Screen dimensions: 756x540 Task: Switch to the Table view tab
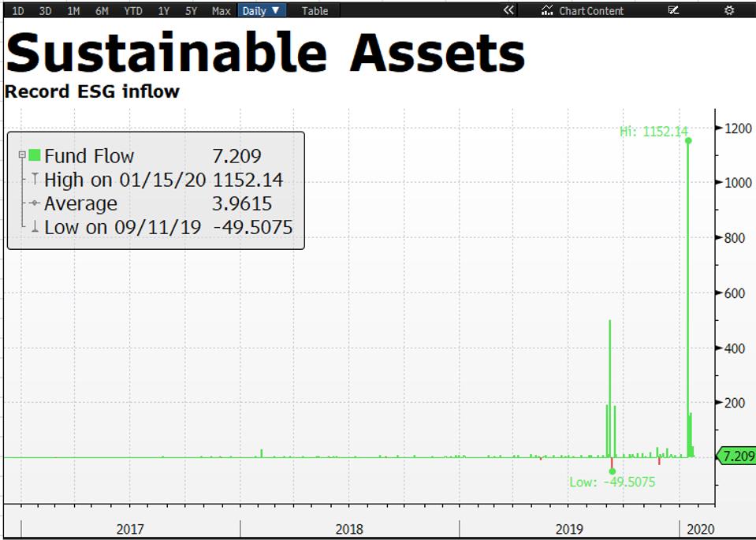314,10
